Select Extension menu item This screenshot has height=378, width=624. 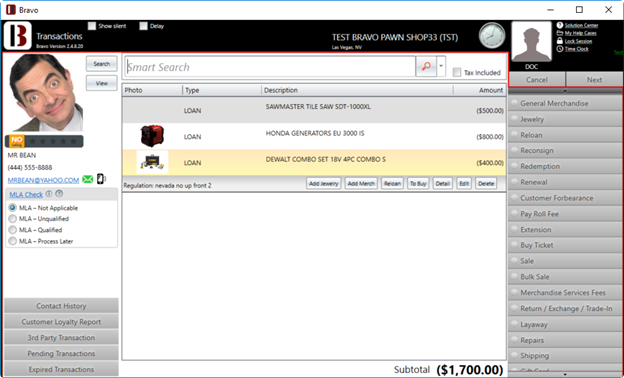tap(565, 230)
